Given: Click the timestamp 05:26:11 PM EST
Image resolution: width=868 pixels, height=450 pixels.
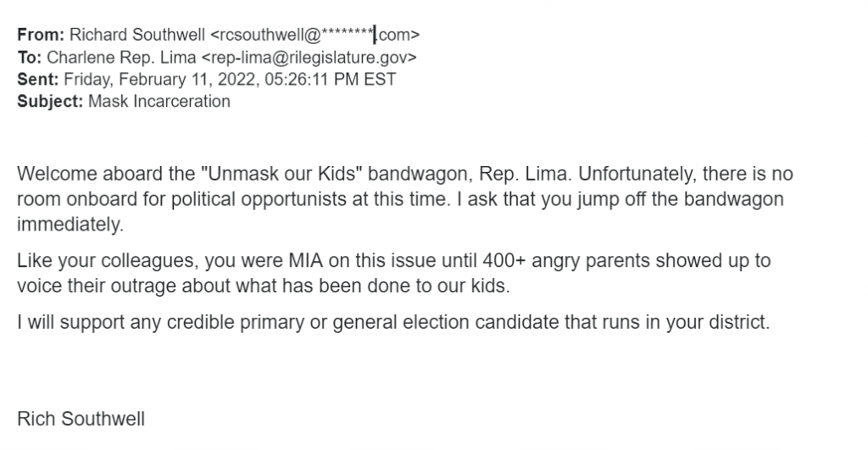Looking at the screenshot, I should (330, 80).
